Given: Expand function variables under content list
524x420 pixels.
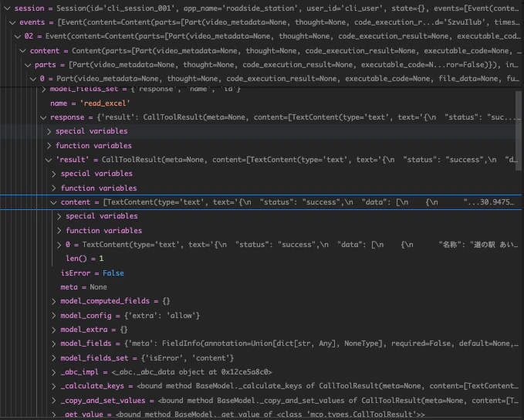Looking at the screenshot, I should tap(59, 231).
